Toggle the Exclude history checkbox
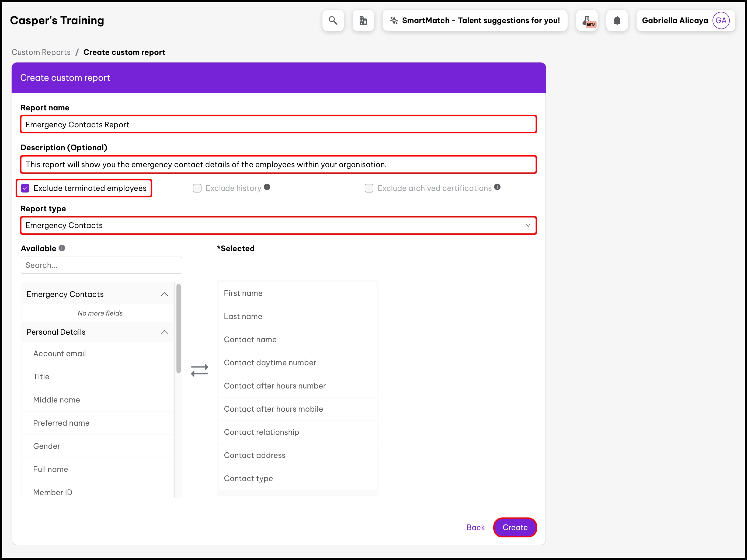747x560 pixels. coord(197,188)
